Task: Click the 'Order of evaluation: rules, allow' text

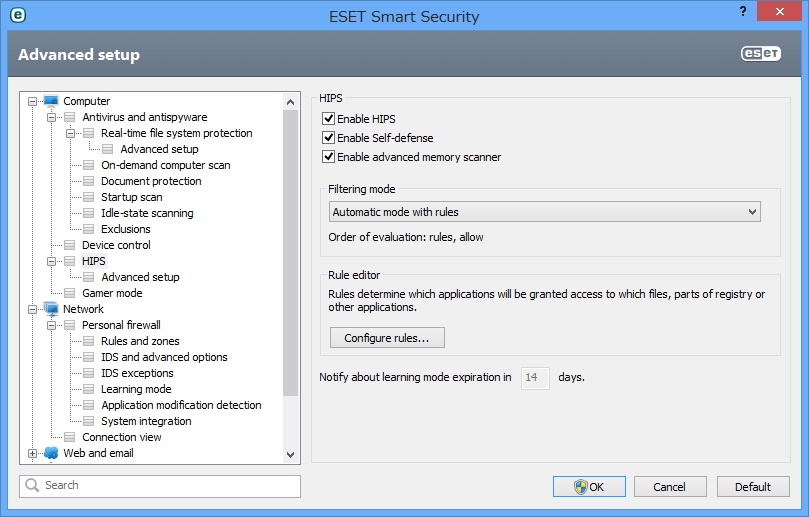Action: click(406, 237)
